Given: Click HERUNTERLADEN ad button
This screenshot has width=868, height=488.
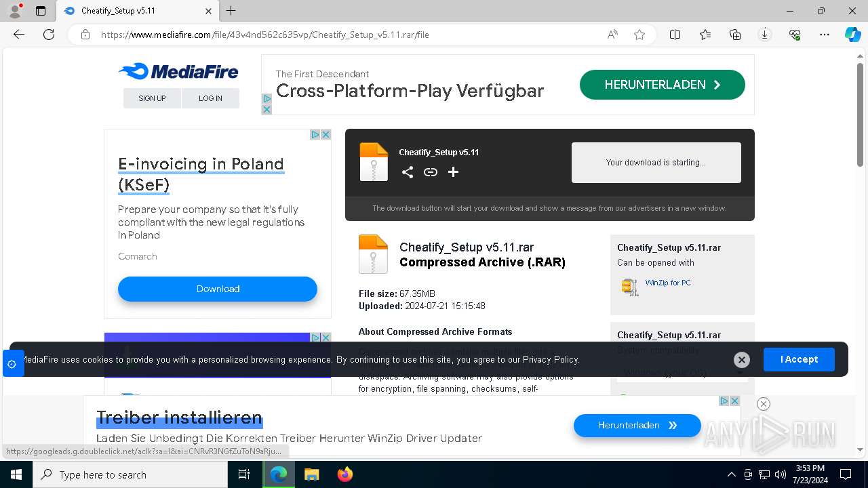Looking at the screenshot, I should (663, 85).
